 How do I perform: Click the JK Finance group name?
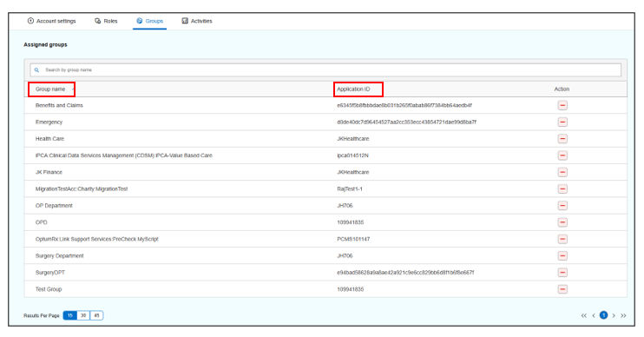point(49,172)
